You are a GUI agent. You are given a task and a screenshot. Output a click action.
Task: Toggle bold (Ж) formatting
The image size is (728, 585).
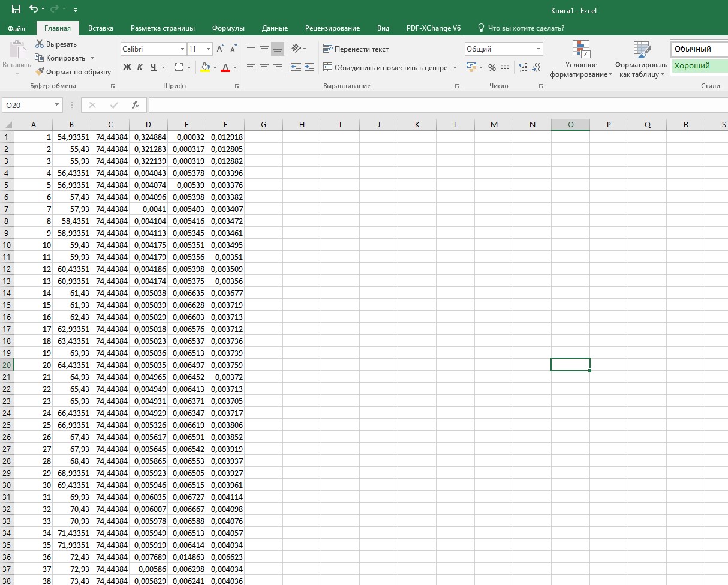[x=127, y=67]
